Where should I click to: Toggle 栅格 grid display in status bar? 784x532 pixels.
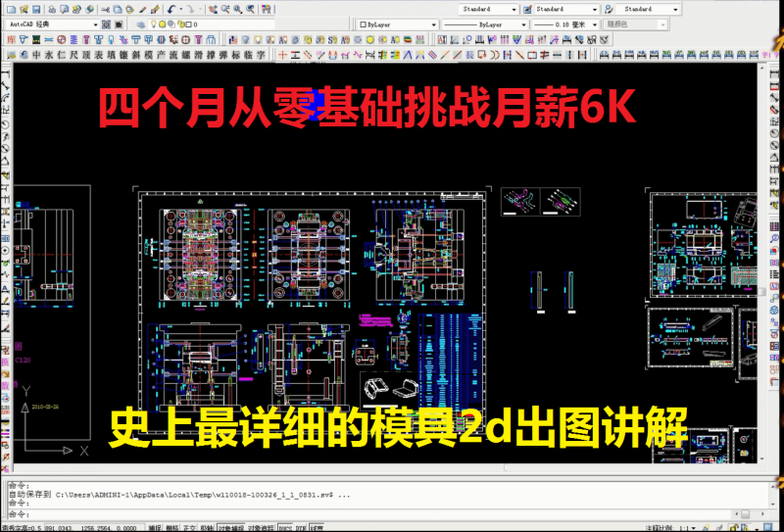(171, 526)
